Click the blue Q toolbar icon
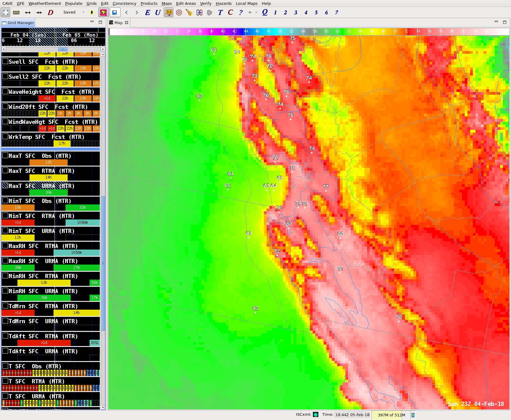 pyautogui.click(x=265, y=12)
